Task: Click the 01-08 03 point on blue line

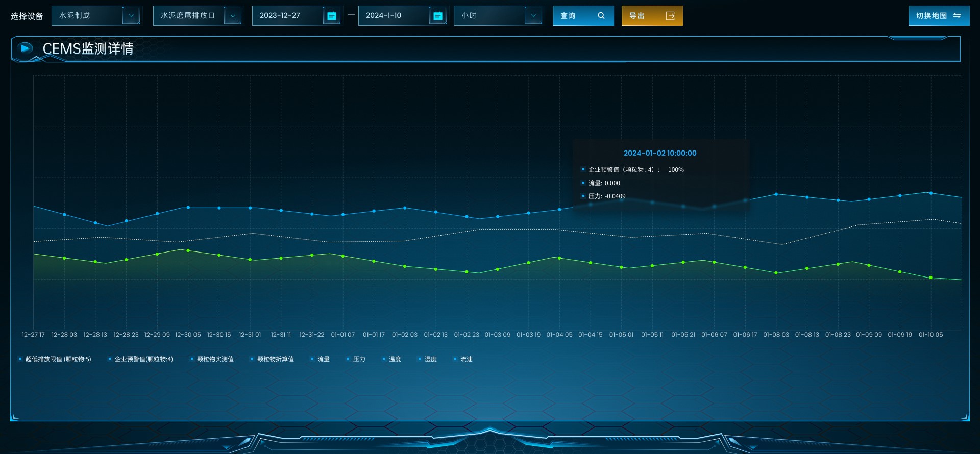Action: 776,194
